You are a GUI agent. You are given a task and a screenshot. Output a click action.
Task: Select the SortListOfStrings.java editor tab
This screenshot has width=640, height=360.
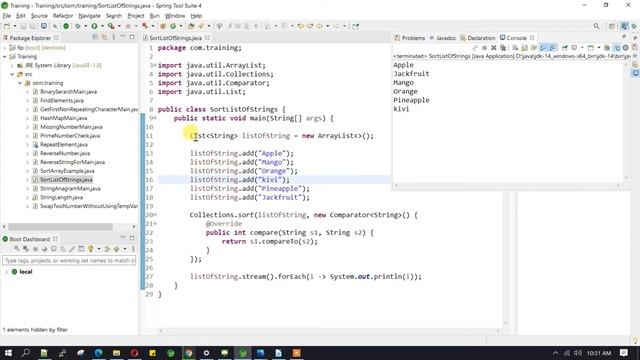[176, 38]
